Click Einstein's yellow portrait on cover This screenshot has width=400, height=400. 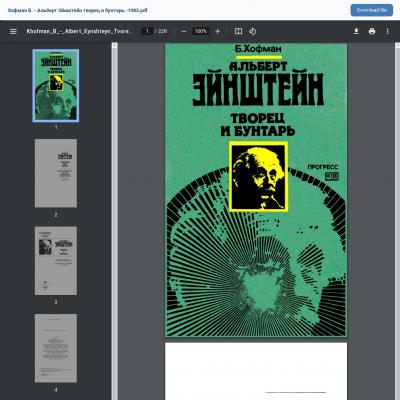258,177
